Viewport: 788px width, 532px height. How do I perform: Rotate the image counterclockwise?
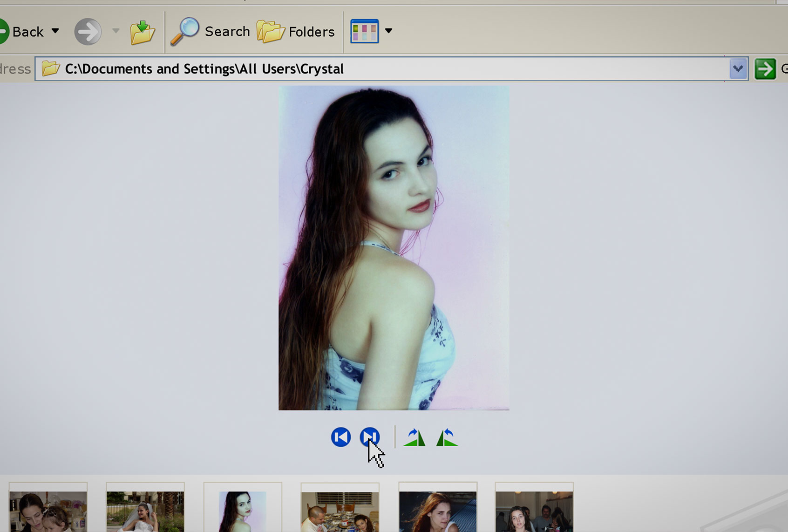point(447,437)
